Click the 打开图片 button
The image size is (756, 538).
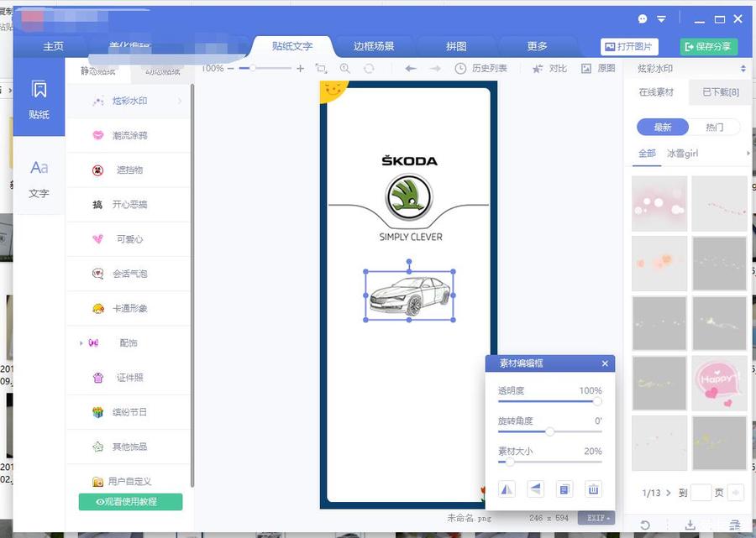[x=629, y=47]
